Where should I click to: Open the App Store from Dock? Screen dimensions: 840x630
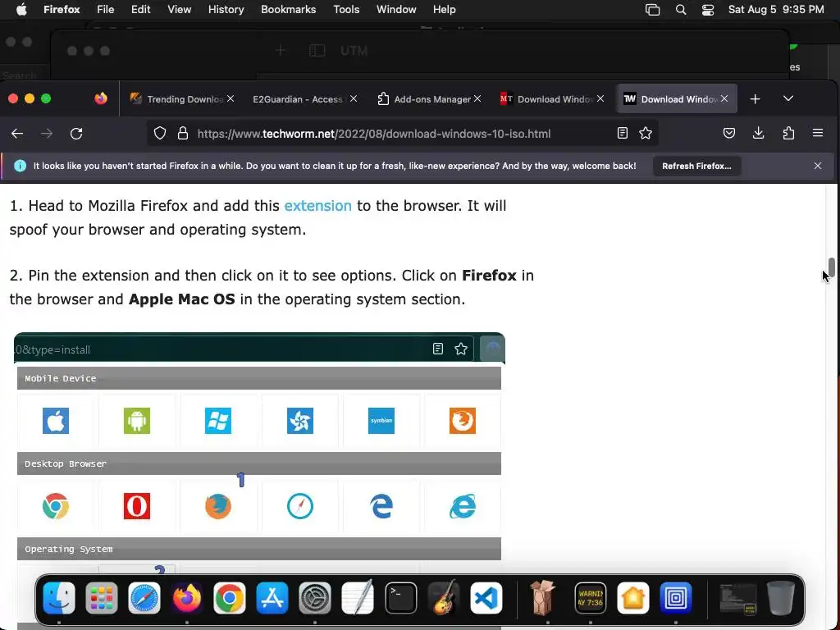tap(272, 598)
